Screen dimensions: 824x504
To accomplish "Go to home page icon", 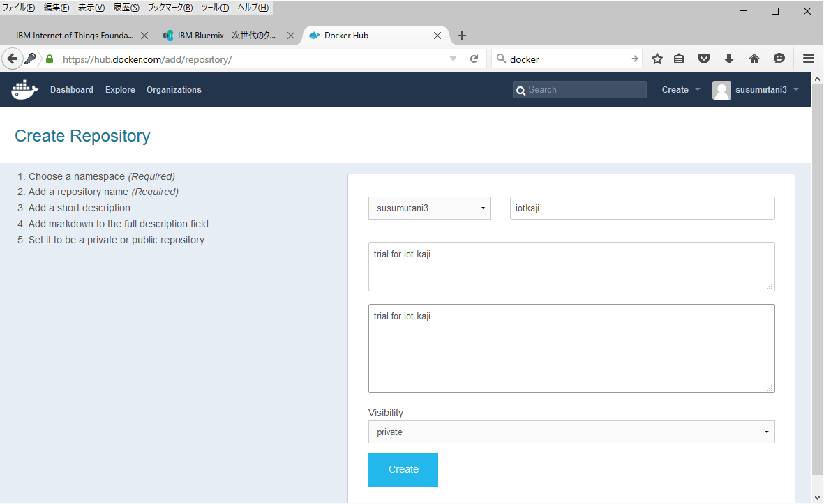I will (754, 59).
